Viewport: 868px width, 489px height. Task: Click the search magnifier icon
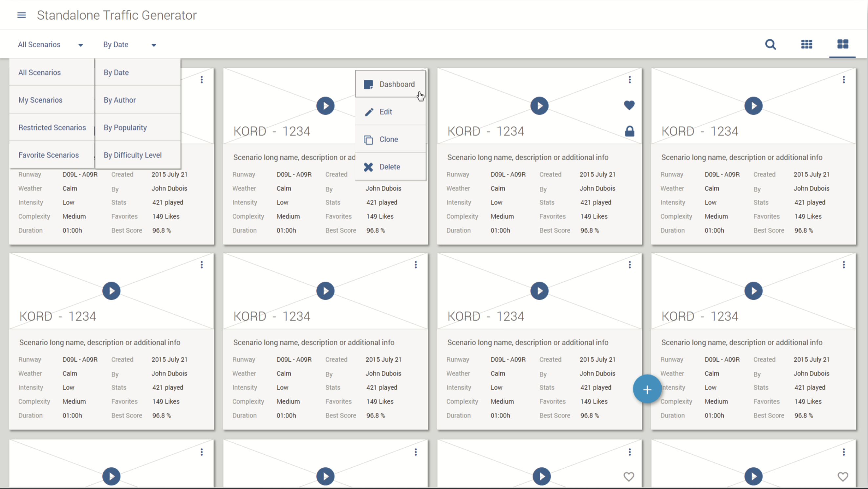770,44
